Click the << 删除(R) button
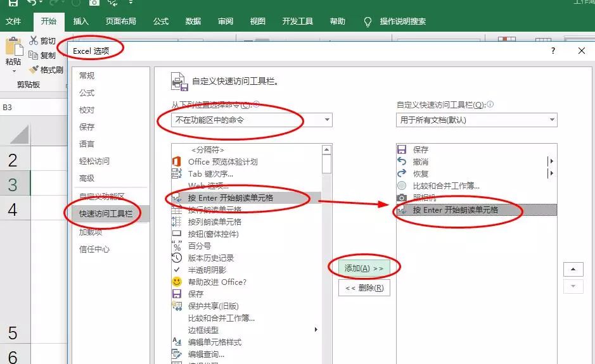Image resolution: width=595 pixels, height=364 pixels. click(364, 288)
